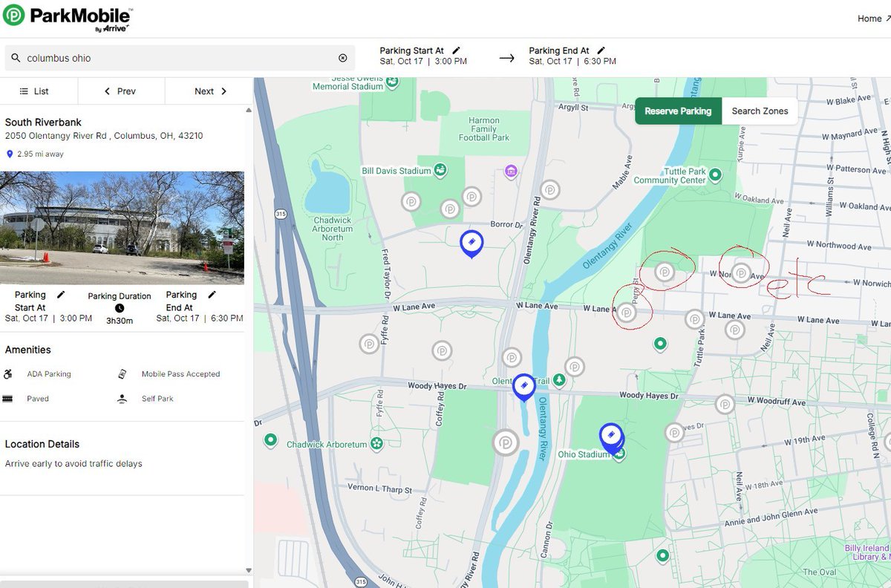
Task: Go to Prev parking location
Action: click(121, 91)
